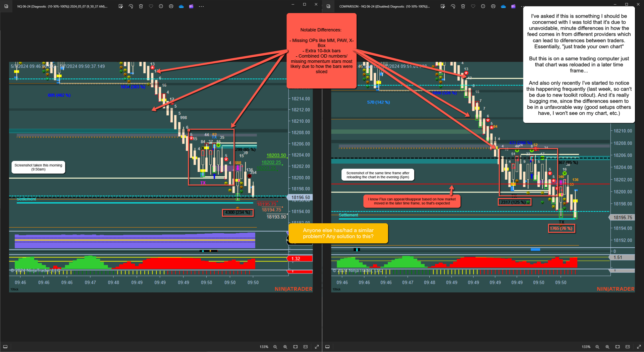Fit image to window in right COMPARISON window
This screenshot has height=352, width=644.
point(617,347)
